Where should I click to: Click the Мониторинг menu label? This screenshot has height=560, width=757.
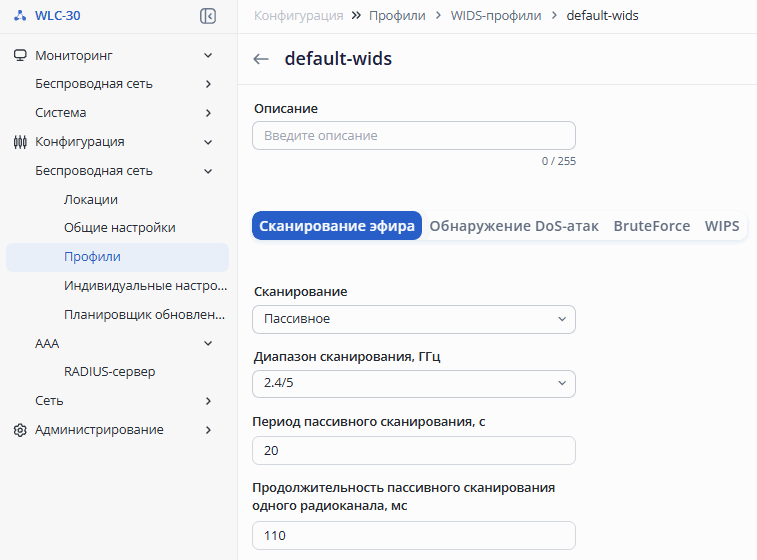pyautogui.click(x=74, y=56)
